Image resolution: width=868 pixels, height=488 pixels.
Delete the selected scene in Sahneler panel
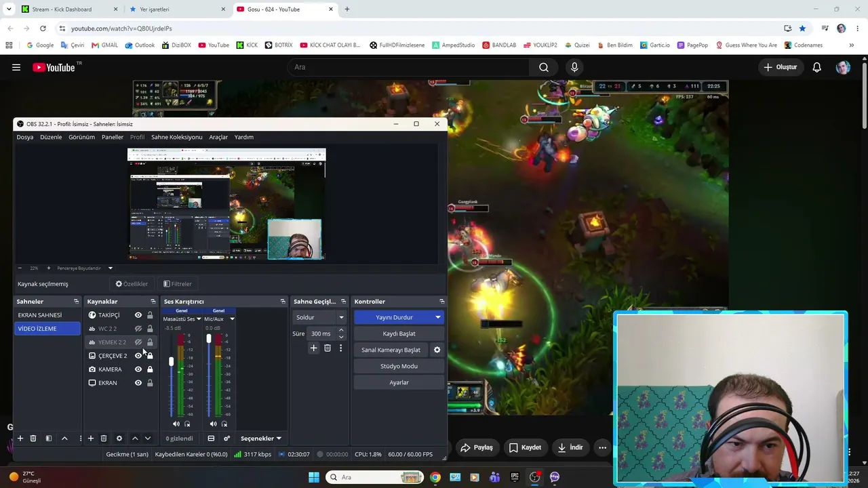coord(33,439)
